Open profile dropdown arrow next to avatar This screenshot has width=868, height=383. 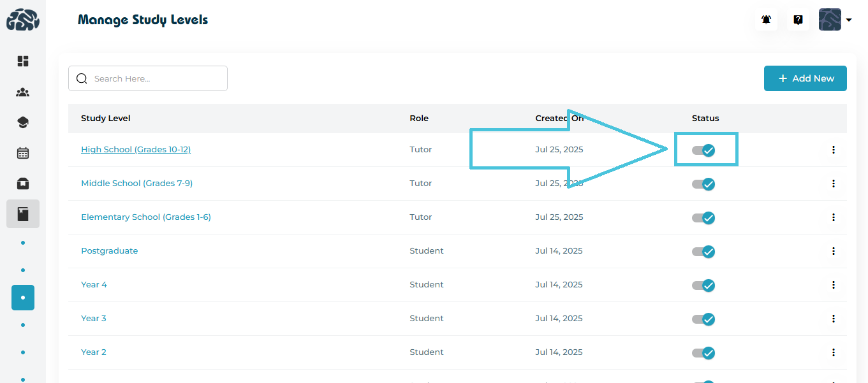(x=849, y=20)
